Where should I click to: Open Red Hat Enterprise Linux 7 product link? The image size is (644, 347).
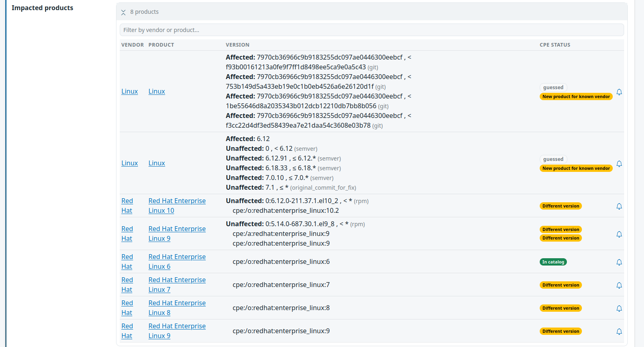pos(177,285)
